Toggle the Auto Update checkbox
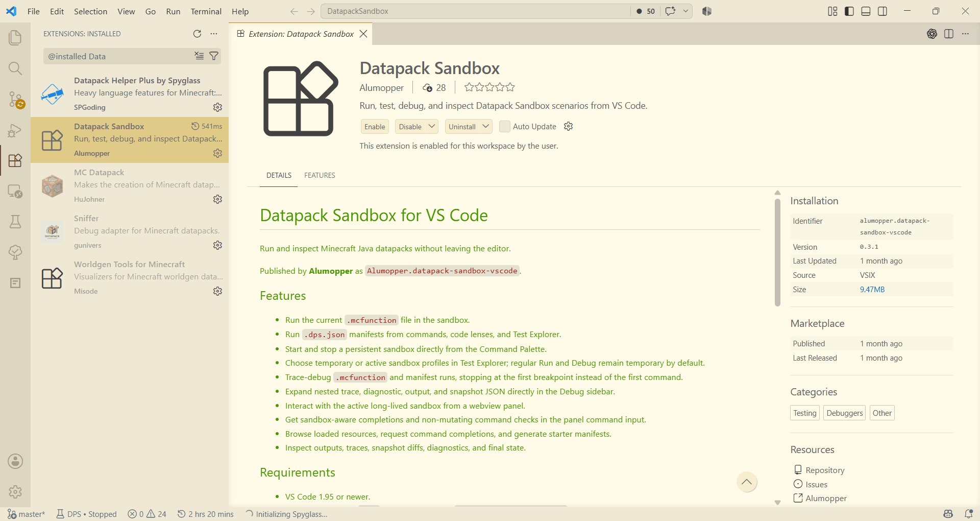 (505, 126)
